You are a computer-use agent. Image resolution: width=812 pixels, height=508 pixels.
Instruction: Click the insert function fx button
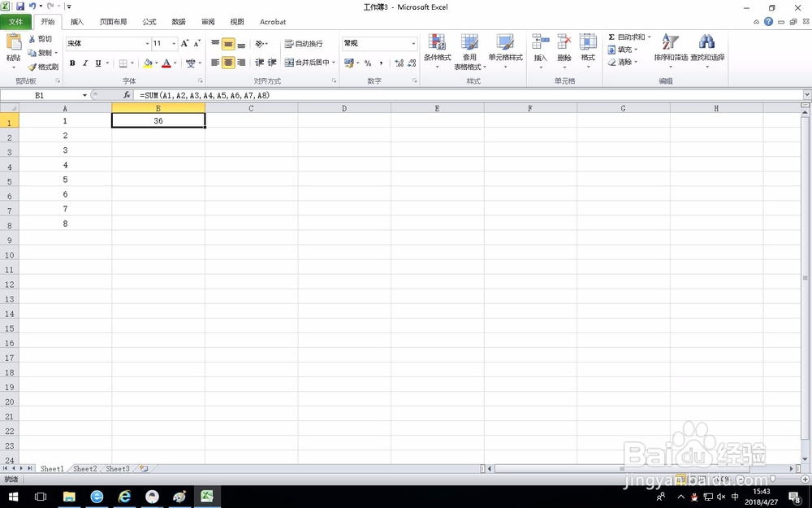[127, 95]
